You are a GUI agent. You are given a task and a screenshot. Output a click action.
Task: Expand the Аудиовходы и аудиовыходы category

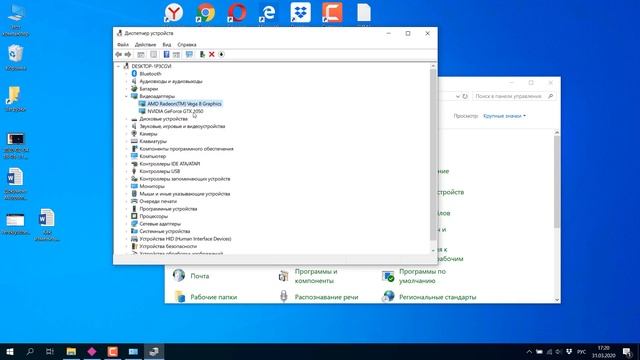(126, 81)
